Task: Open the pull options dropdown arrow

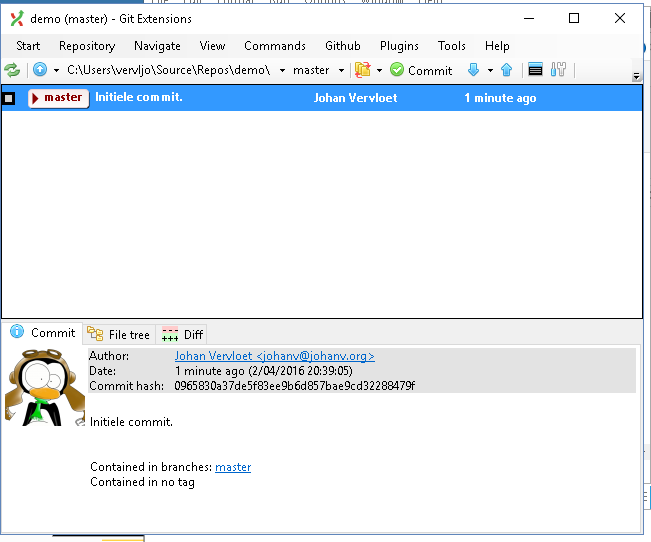Action: (x=490, y=70)
